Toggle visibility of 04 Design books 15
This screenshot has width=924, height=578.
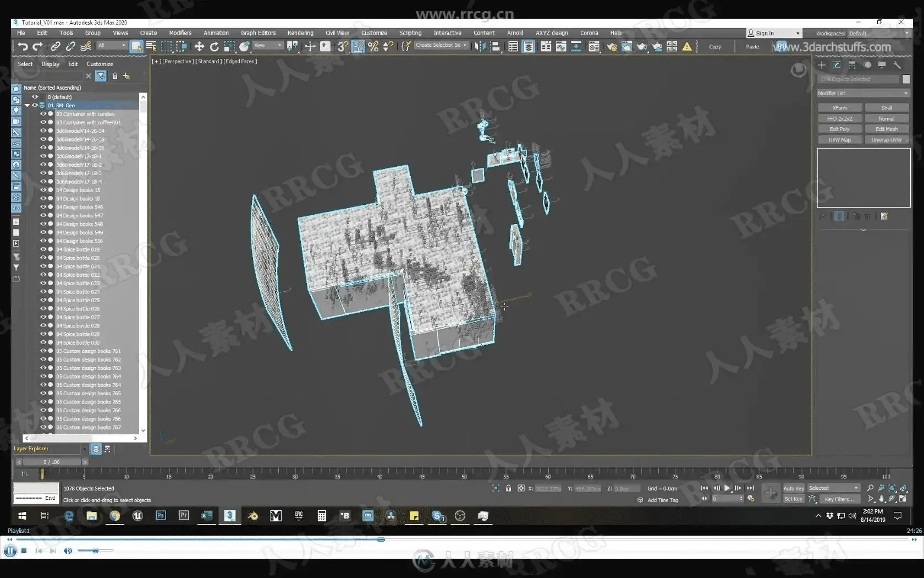43,190
